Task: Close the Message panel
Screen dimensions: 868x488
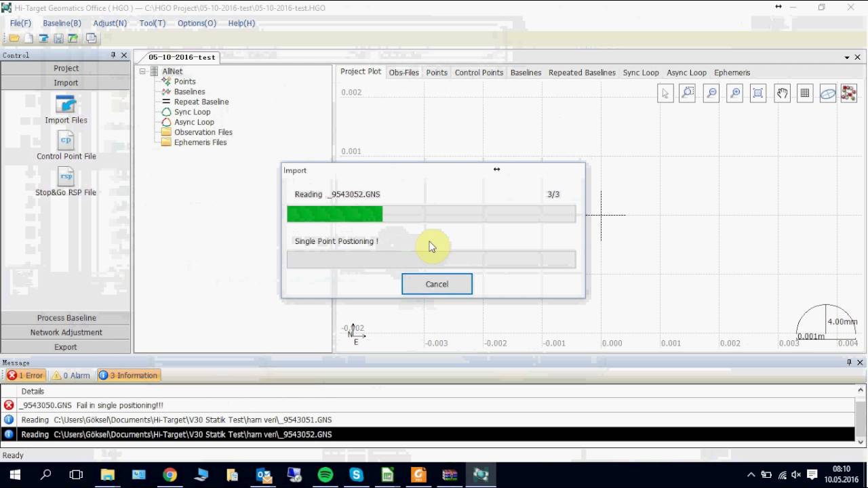Action: click(860, 363)
